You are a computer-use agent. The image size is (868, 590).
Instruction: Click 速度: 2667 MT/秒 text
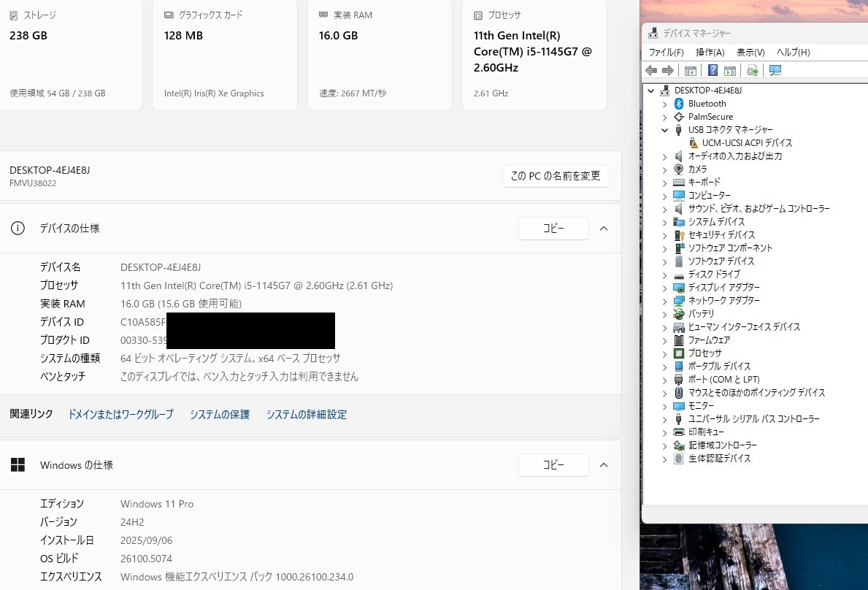(x=353, y=93)
